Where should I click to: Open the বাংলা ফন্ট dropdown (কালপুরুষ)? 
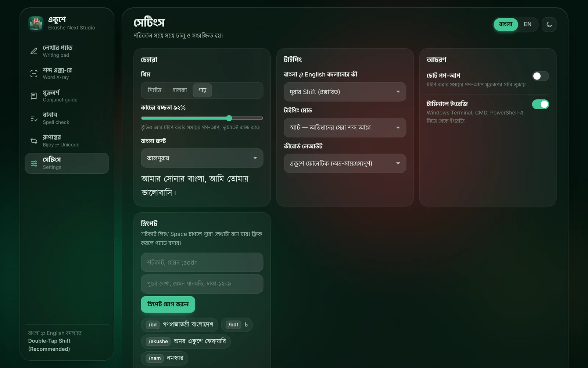click(x=202, y=158)
